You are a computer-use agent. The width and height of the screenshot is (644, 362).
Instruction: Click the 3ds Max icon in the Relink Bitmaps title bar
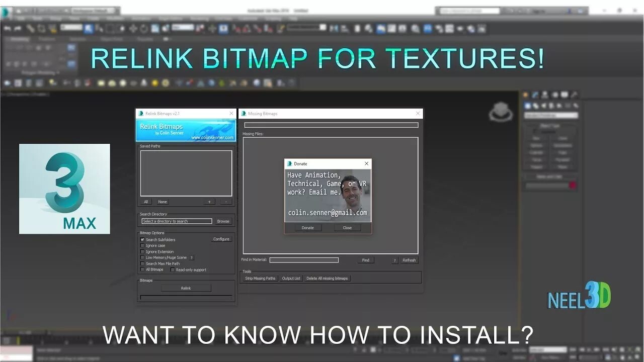141,114
